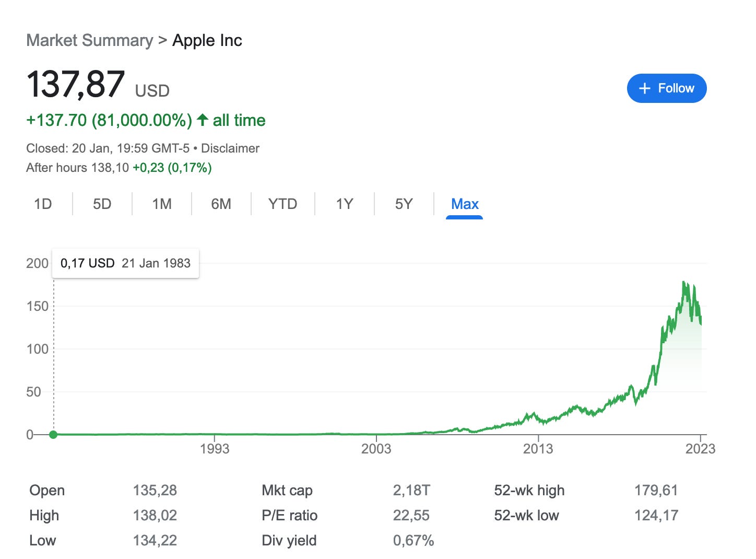The height and width of the screenshot is (559, 756).
Task: Select the 5D time range tab
Action: click(x=102, y=204)
